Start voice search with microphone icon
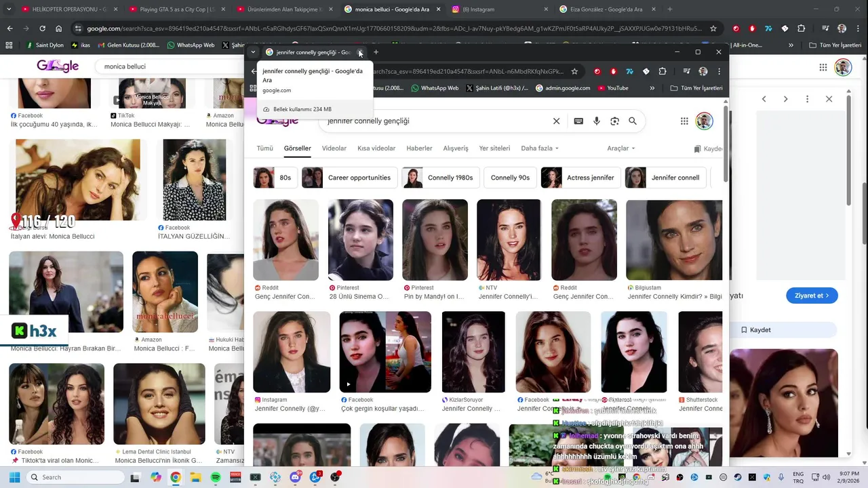The image size is (868, 488). 597,121
